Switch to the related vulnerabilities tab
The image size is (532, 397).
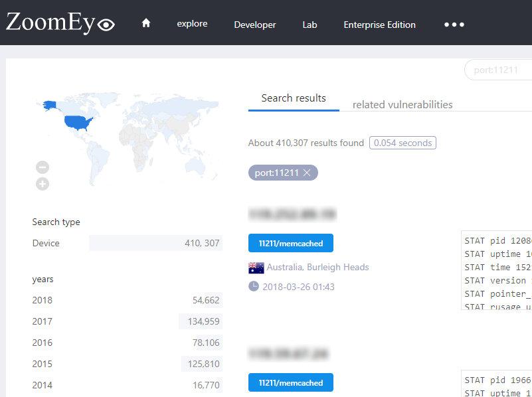402,104
